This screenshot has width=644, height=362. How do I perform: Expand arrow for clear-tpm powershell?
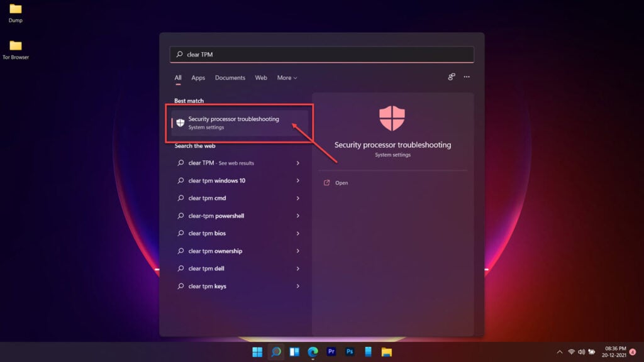[297, 216]
